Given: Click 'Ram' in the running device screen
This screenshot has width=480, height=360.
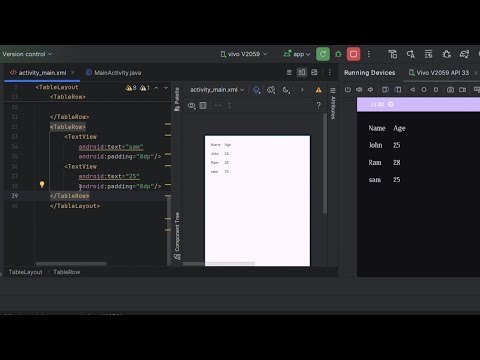Looking at the screenshot, I should (x=375, y=163).
